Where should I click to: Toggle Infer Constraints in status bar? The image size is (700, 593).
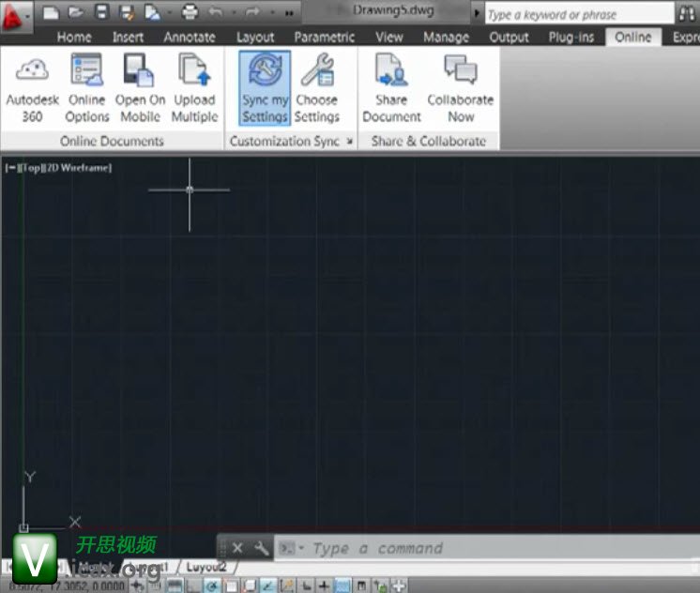pos(138,585)
